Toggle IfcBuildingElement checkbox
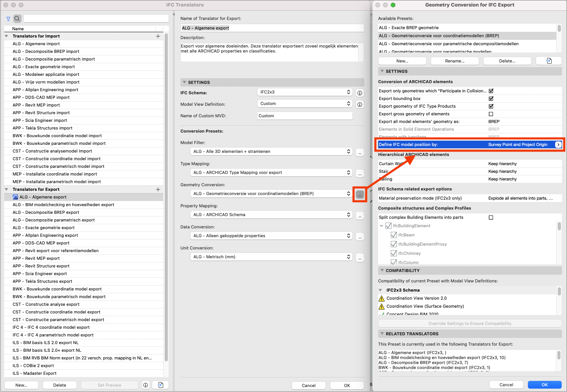 [x=388, y=226]
